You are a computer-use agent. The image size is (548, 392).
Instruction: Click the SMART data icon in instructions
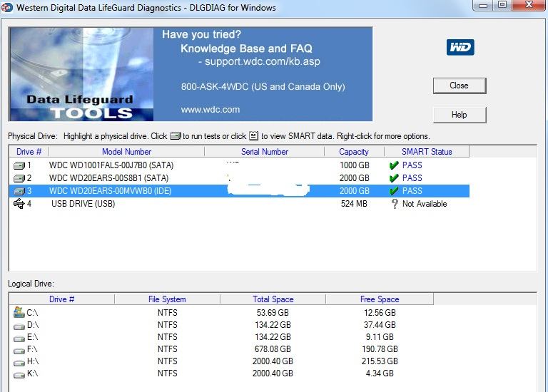pos(254,136)
